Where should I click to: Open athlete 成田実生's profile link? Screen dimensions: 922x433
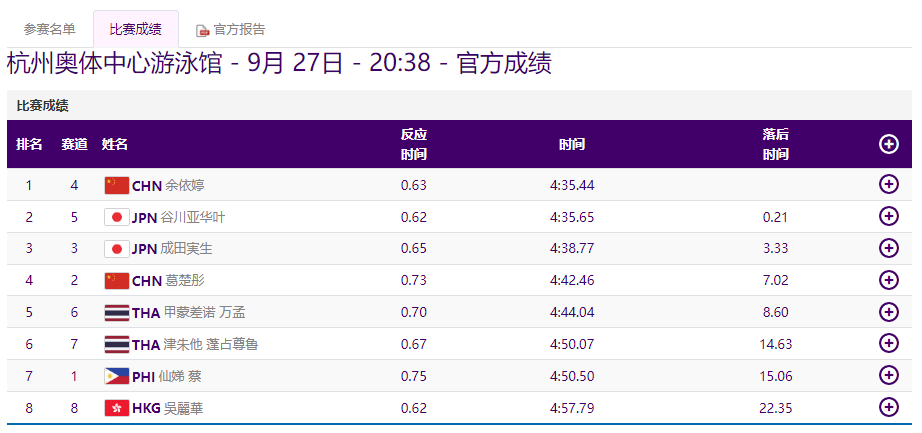point(186,249)
